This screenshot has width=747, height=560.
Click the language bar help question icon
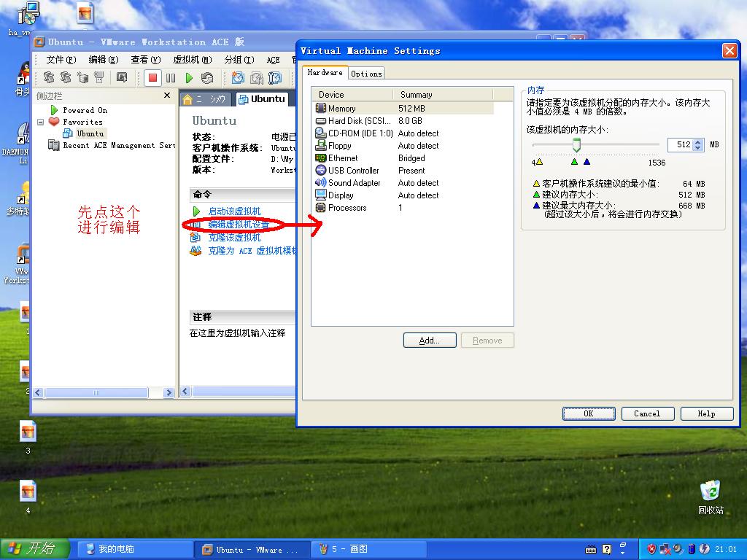coord(606,550)
